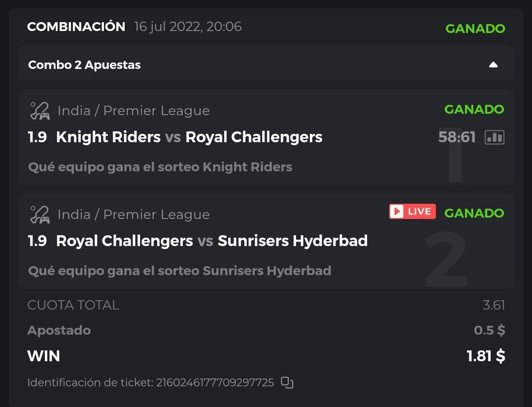532x407 pixels.
Task: Click GANADO status beside the LIVE badge
Action: 474,213
